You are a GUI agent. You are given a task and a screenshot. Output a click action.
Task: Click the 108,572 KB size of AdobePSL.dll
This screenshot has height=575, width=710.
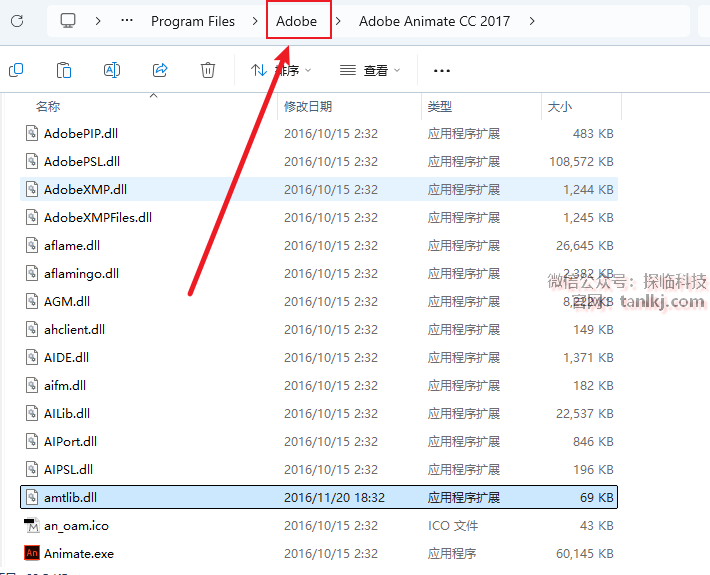tap(581, 162)
